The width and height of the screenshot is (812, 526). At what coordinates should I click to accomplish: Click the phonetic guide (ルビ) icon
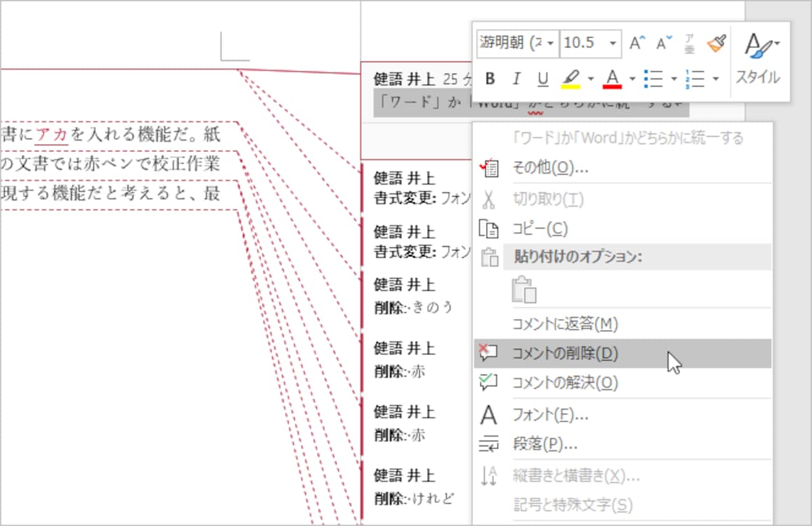point(690,43)
